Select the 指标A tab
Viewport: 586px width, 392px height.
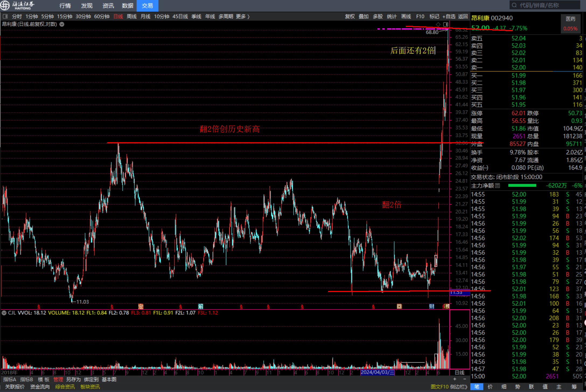click(10, 379)
